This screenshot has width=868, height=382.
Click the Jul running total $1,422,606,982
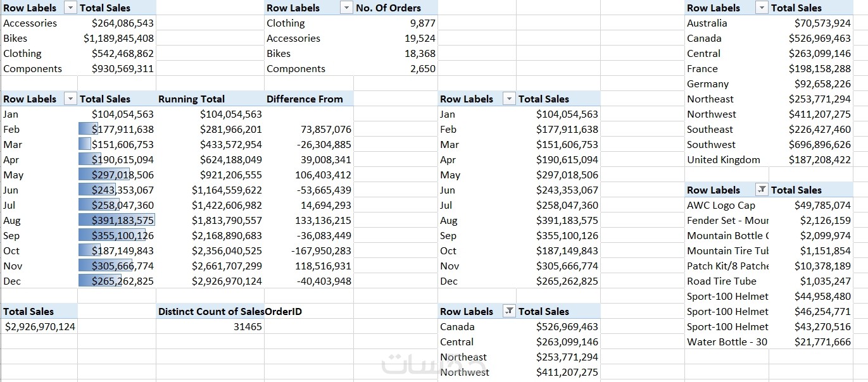[x=227, y=205]
